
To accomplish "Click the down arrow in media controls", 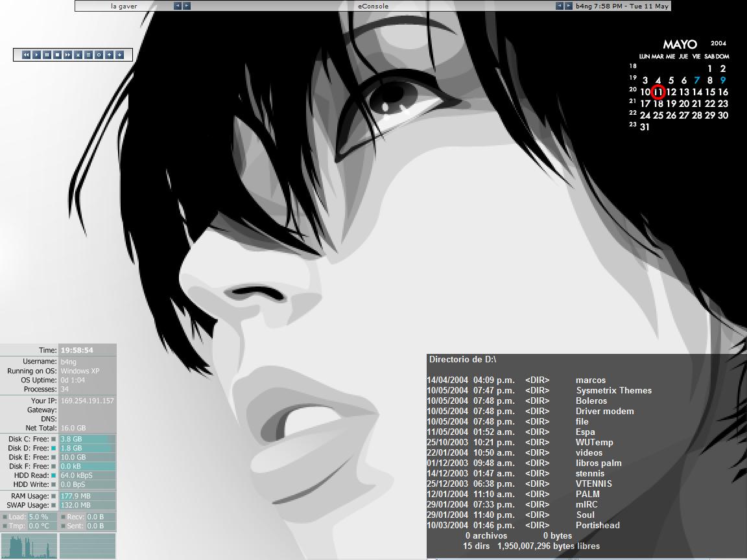I will (x=119, y=54).
